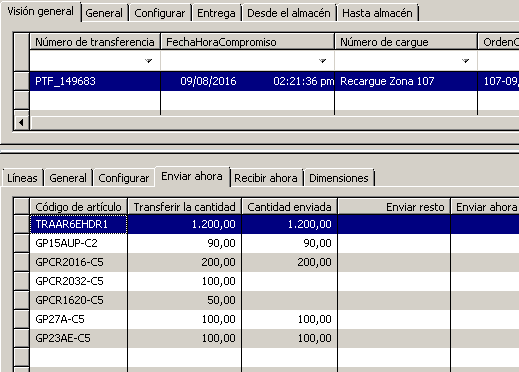Select the Entrega tab
This screenshot has width=519, height=372.
[216, 13]
